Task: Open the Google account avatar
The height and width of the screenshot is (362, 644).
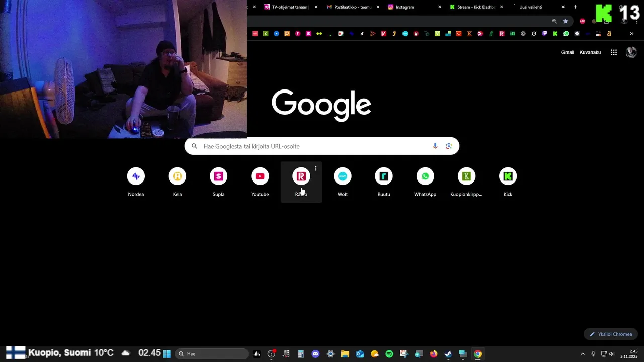Action: 631,52
